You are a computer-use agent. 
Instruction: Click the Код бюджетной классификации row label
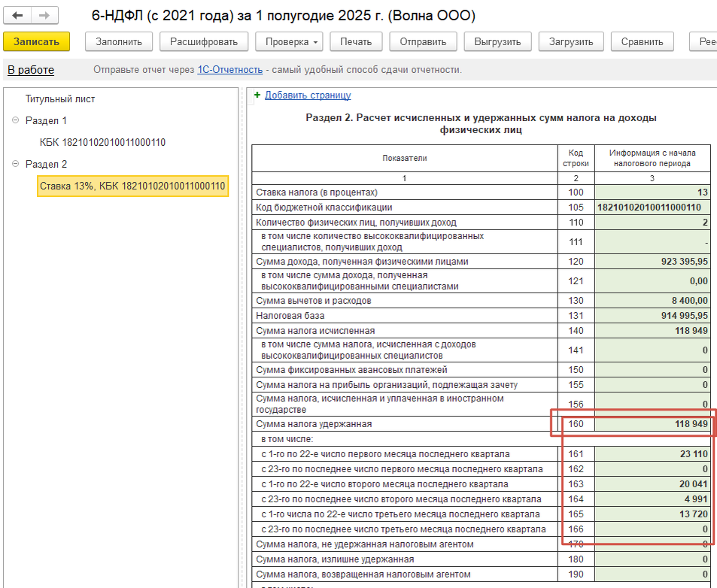(324, 208)
